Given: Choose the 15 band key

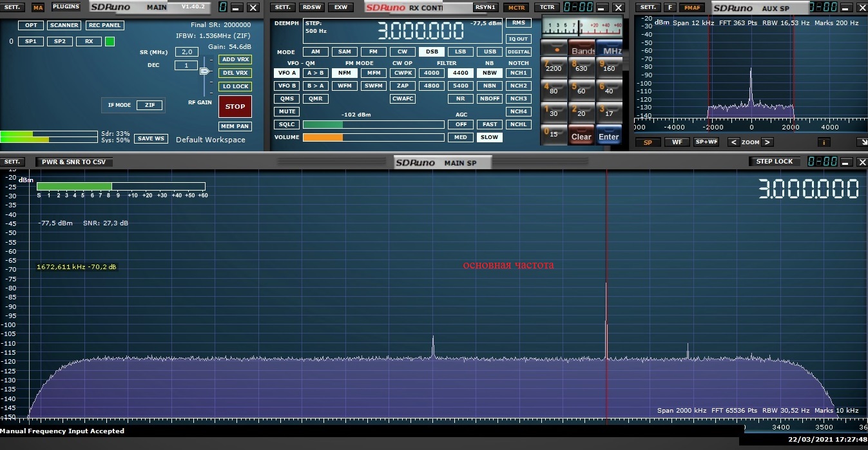Looking at the screenshot, I should pyautogui.click(x=554, y=134).
